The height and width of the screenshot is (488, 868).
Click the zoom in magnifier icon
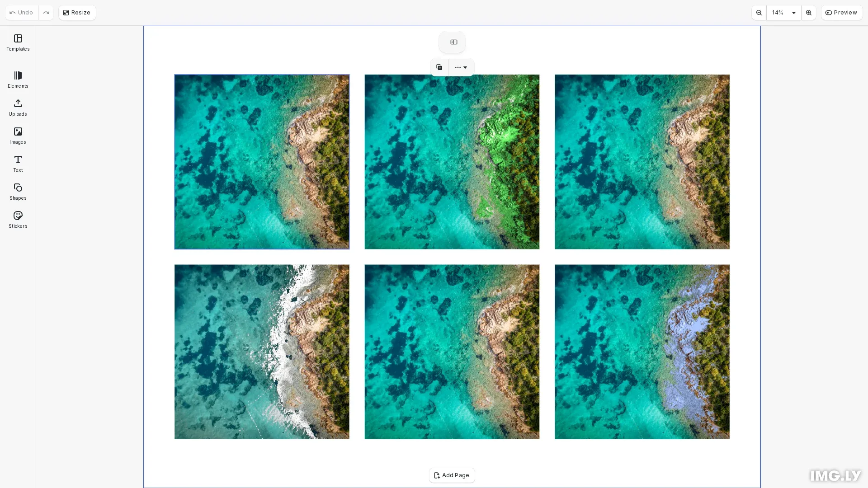pos(809,13)
